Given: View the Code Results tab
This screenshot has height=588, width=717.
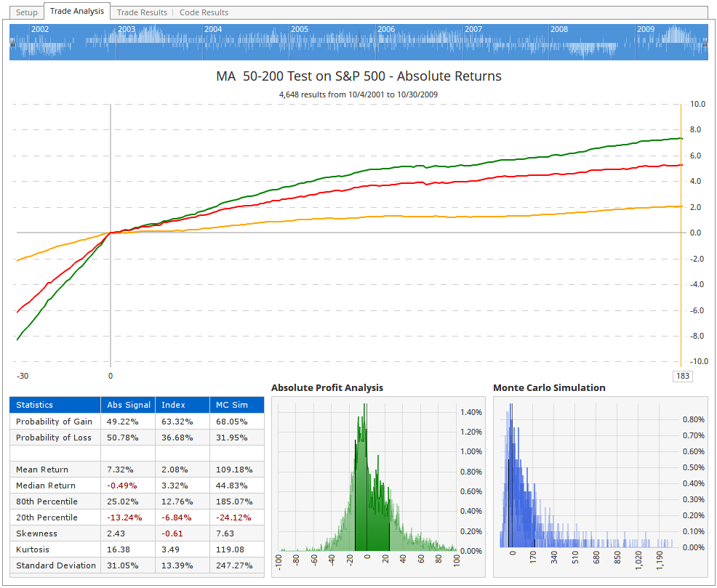Looking at the screenshot, I should coord(203,12).
